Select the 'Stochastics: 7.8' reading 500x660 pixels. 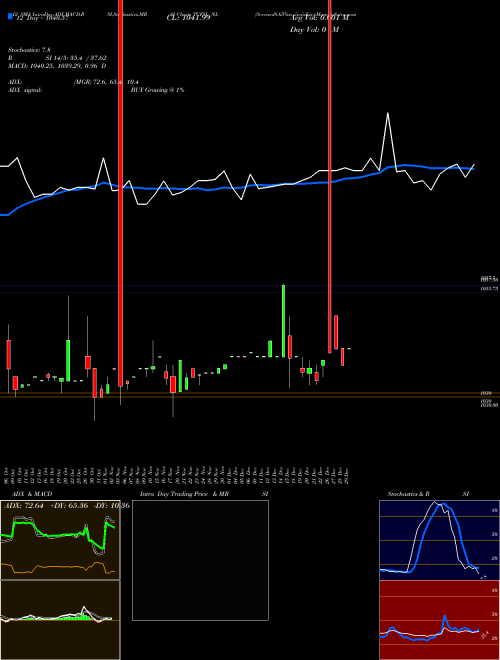pos(29,50)
